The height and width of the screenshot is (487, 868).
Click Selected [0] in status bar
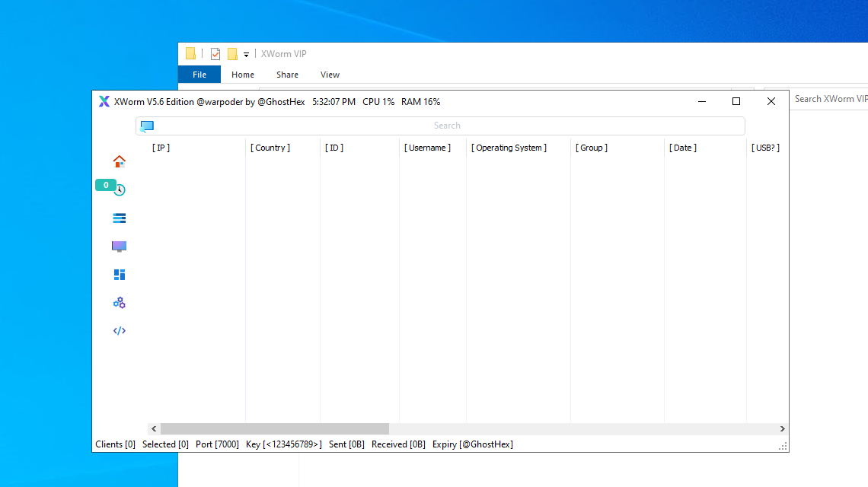pos(165,444)
